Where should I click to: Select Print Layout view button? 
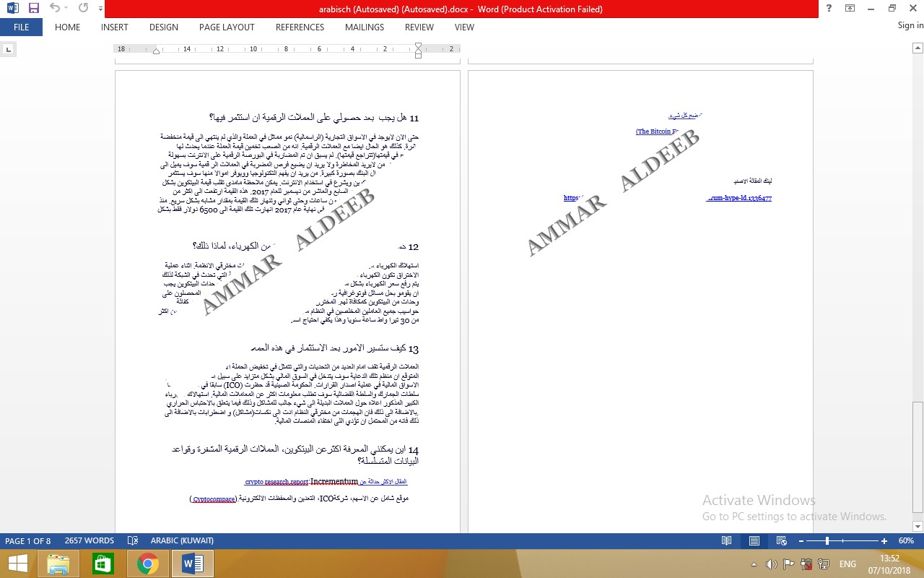(x=754, y=541)
